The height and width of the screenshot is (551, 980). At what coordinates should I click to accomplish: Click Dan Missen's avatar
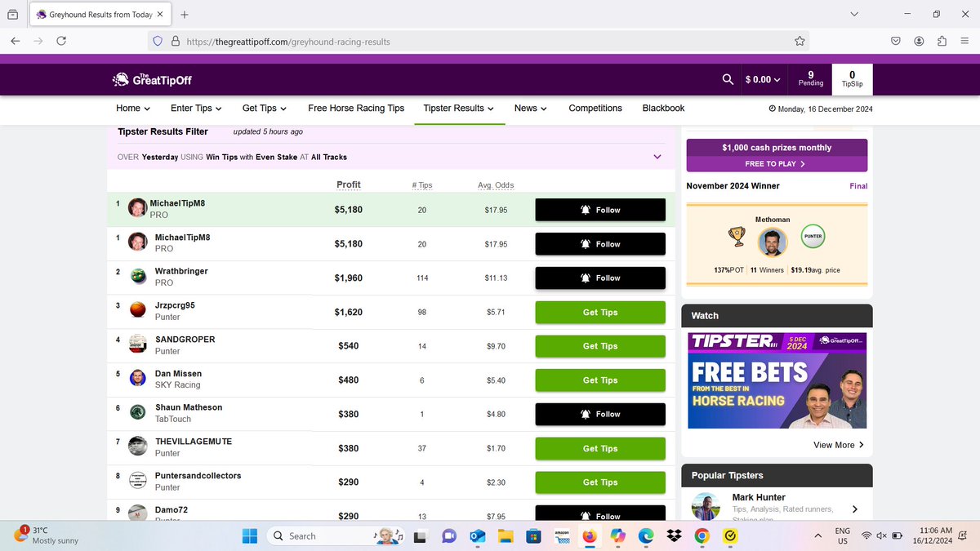[139, 378]
